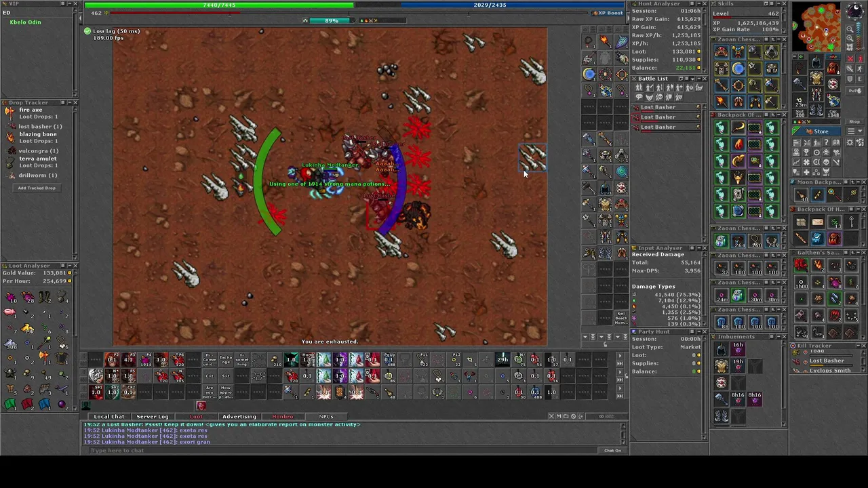
Task: Use the mana potion hotkey showing 1914
Action: (145, 359)
